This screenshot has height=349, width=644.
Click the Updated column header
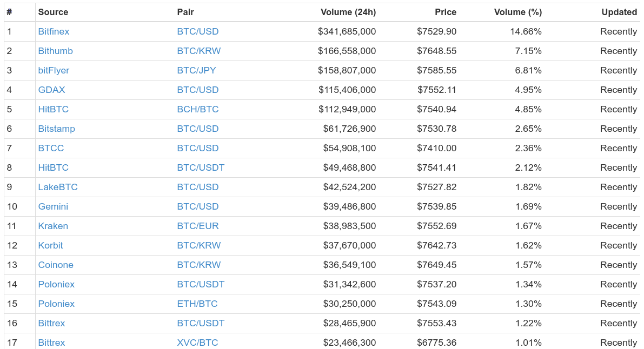[619, 12]
